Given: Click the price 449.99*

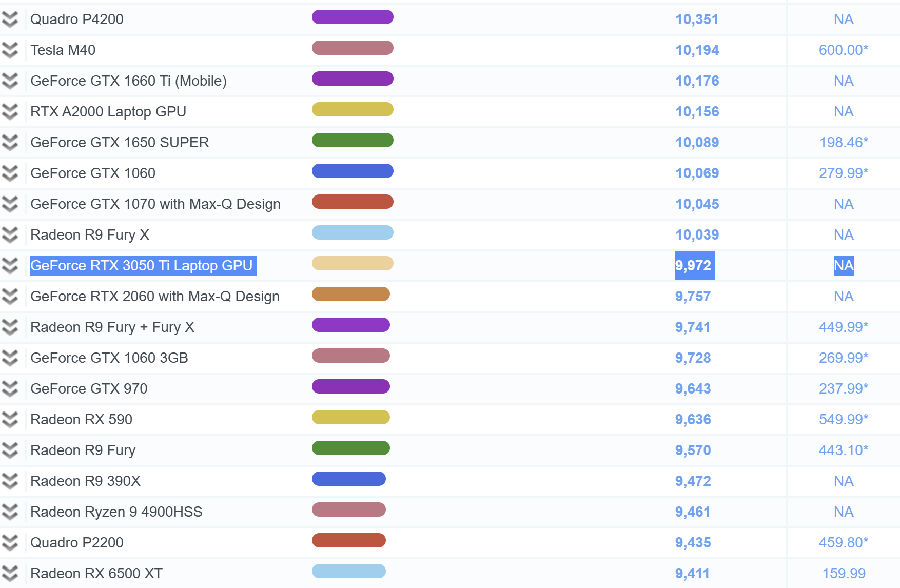Looking at the screenshot, I should [844, 327].
